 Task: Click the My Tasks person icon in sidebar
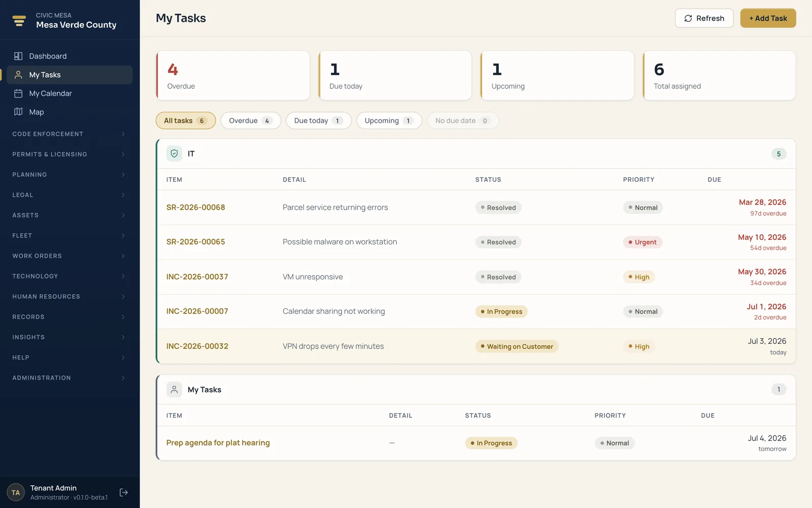pyautogui.click(x=18, y=75)
